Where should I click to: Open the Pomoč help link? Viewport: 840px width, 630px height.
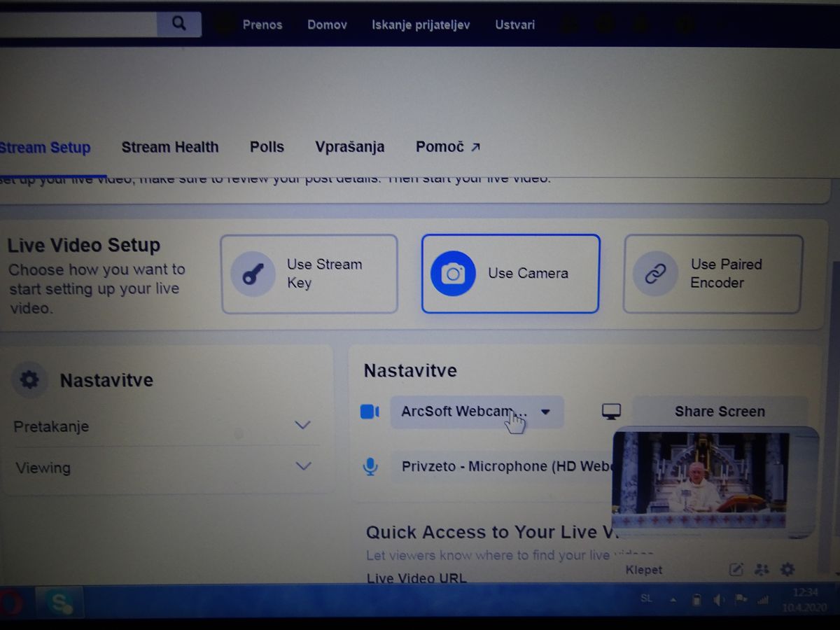click(x=448, y=147)
